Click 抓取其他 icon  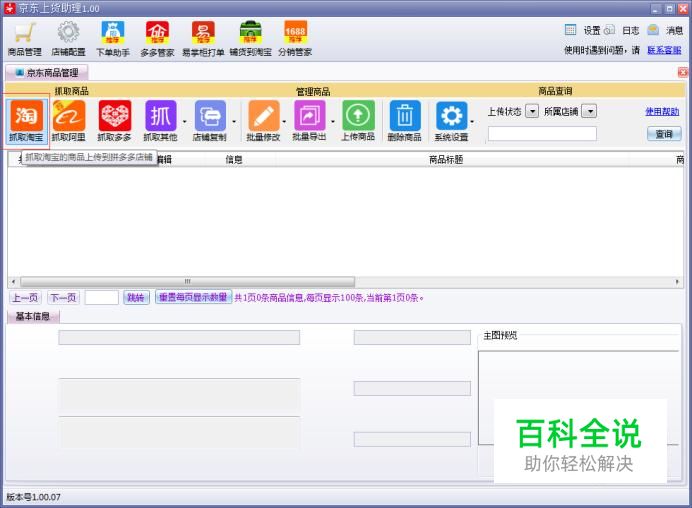tap(161, 121)
